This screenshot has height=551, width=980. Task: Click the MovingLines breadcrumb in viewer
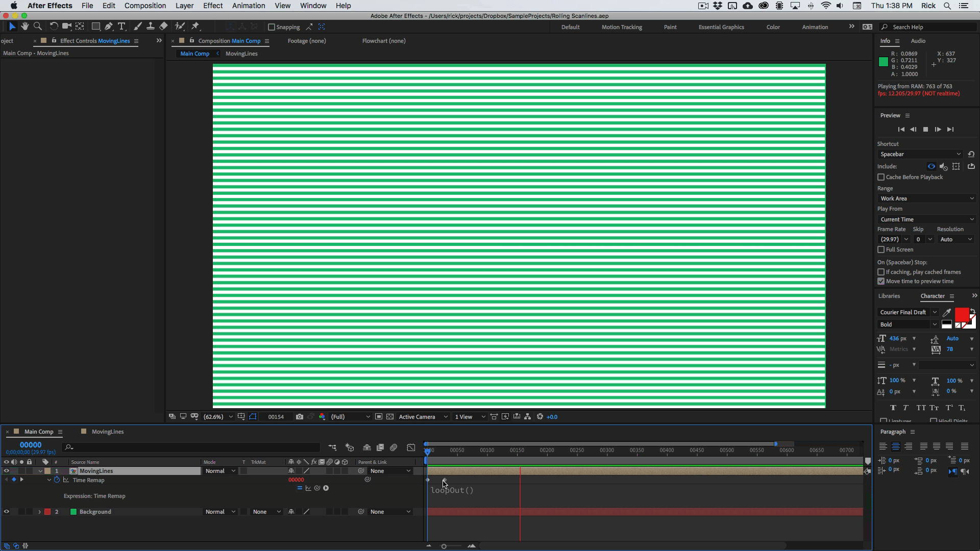click(241, 54)
